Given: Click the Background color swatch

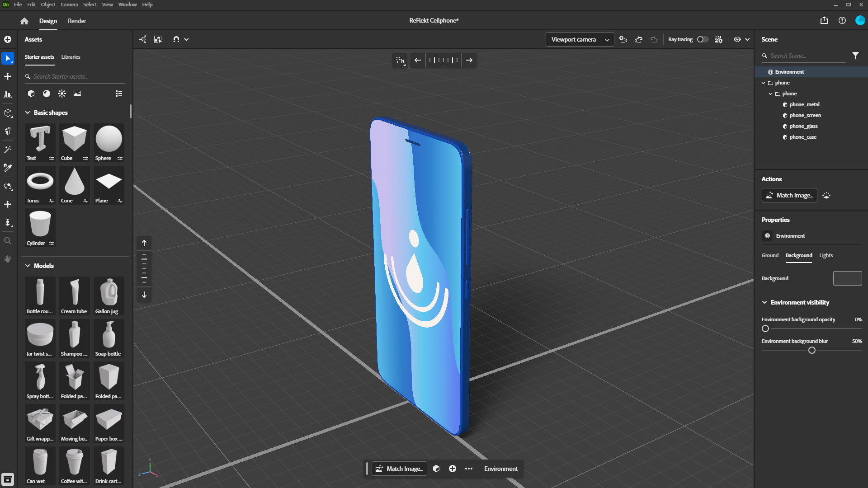Looking at the screenshot, I should point(847,278).
